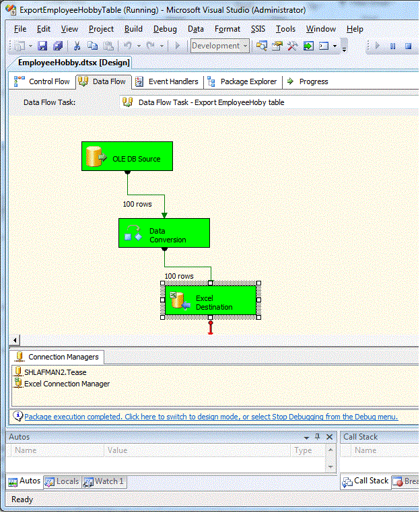This screenshot has height=515, width=420.
Task: Select the EmployeeHobby.dtsx [Design] document tab
Action: pyautogui.click(x=73, y=63)
